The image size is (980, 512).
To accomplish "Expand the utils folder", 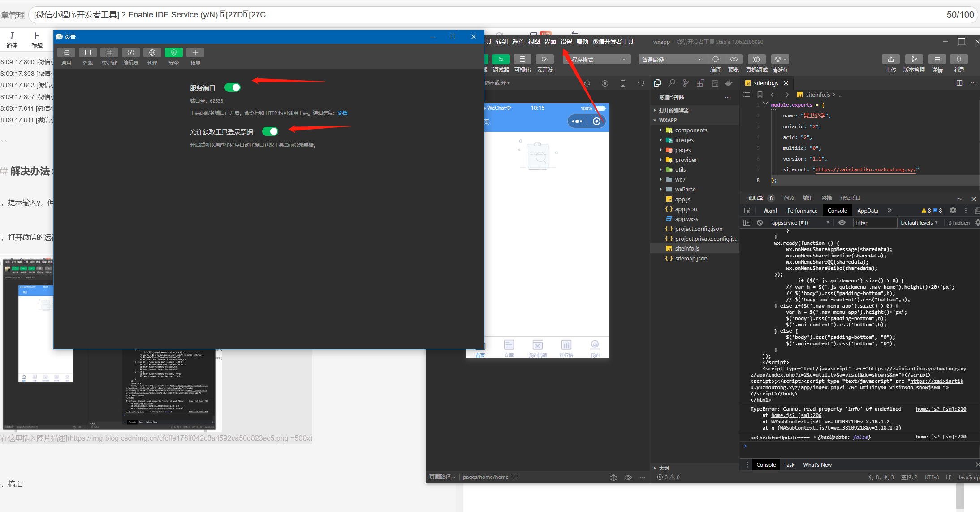I will pyautogui.click(x=680, y=169).
